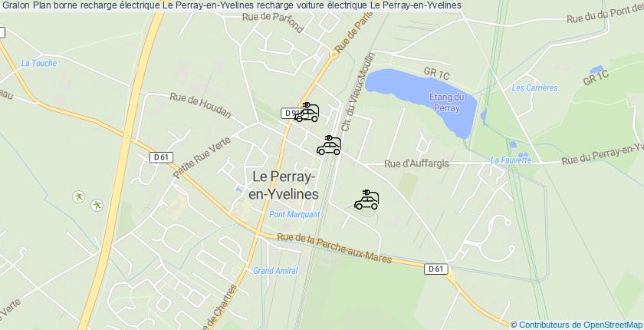Viewport: 644px width, 330px height.
Task: Click the Les Carrières place label
Action: tap(535, 88)
